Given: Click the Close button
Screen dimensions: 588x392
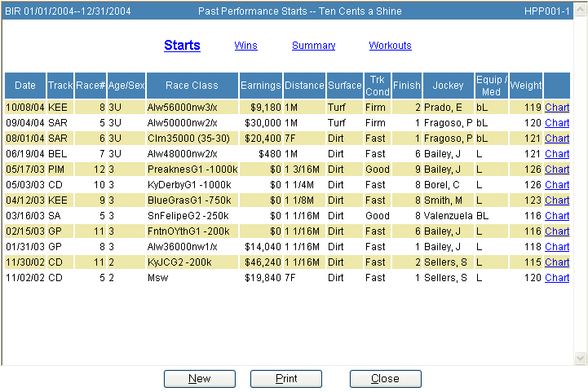Looking at the screenshot, I should click(385, 378).
